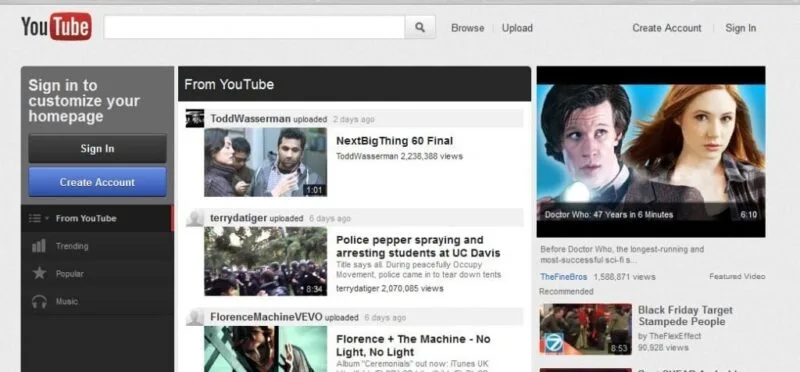Click by TheFlexEffect channel name
Image resolution: width=800 pixels, height=372 pixels.
pyautogui.click(x=669, y=336)
